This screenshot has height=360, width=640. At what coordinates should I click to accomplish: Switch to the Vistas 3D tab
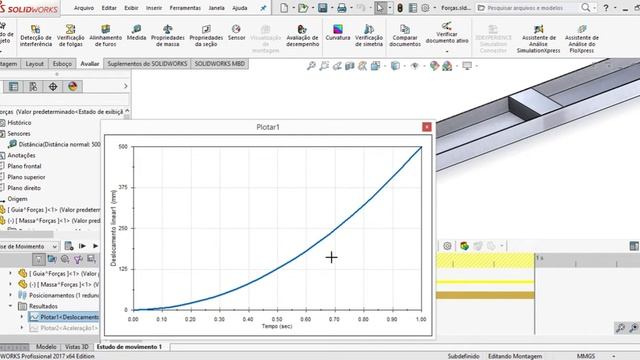[77, 347]
